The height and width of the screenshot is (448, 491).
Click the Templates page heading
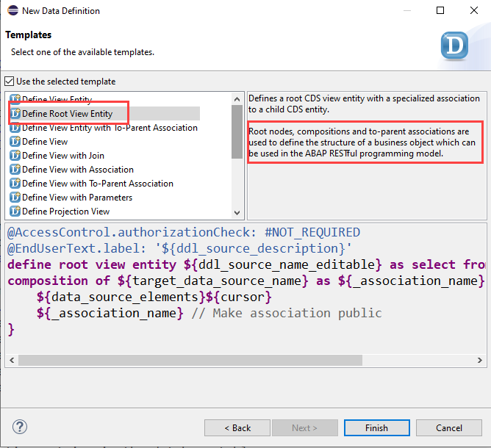28,35
